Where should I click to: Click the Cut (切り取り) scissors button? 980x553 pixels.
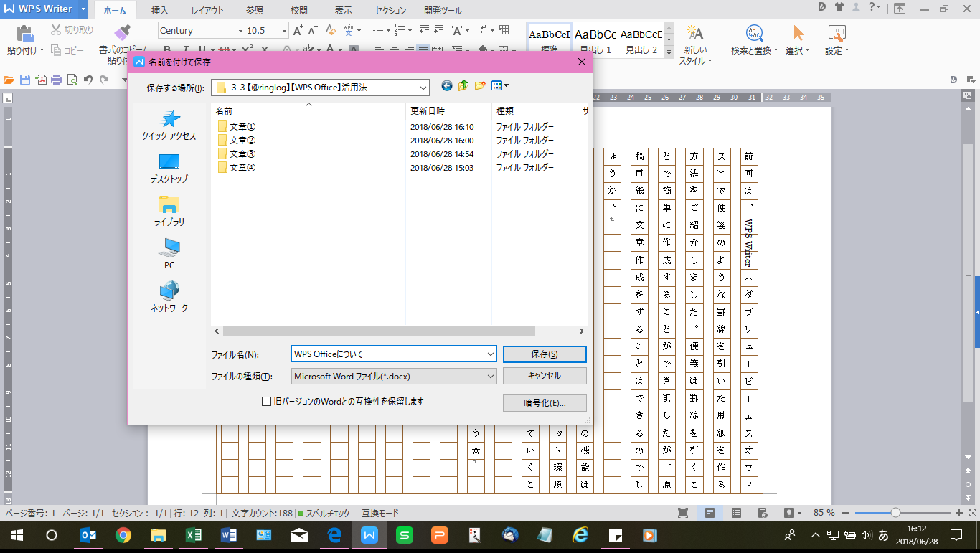(x=72, y=30)
